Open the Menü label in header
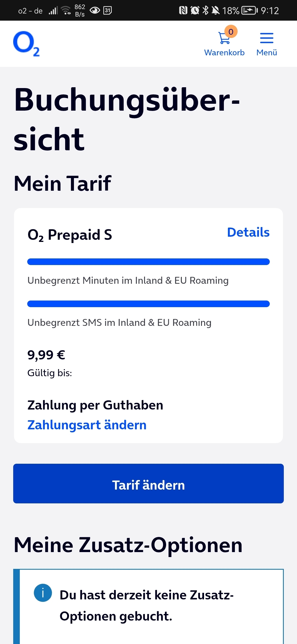This screenshot has width=297, height=644. tap(267, 53)
